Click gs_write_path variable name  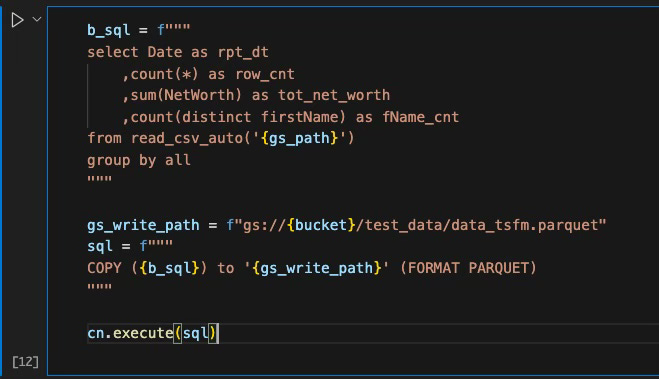pyautogui.click(x=143, y=225)
